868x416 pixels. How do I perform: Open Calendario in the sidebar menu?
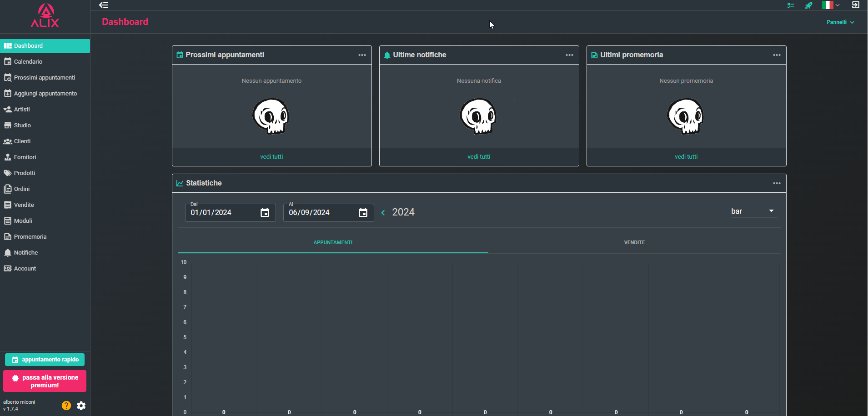pos(28,62)
